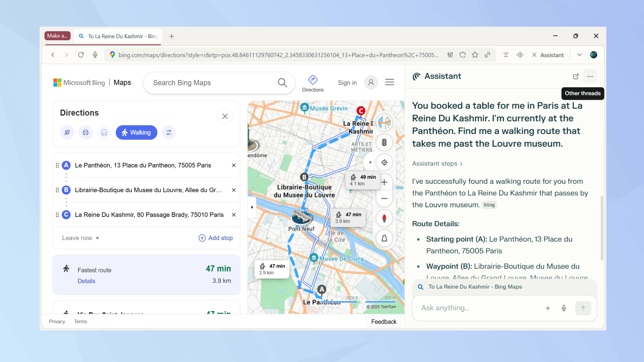Open Assistant in a new window
This screenshot has height=362, width=644.
(x=576, y=76)
